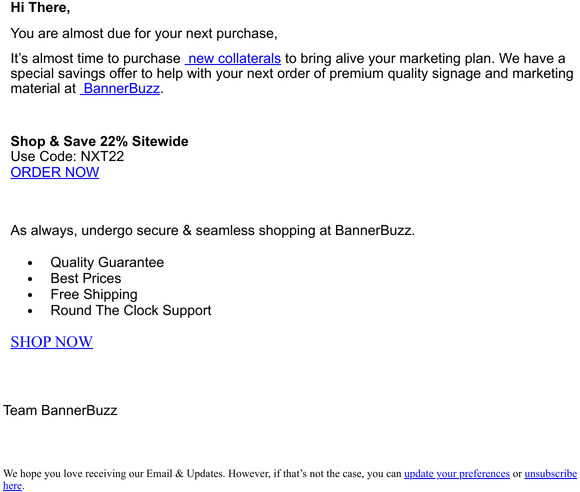Click the 'Hi There,' greeting text
The width and height of the screenshot is (580, 492).
pyautogui.click(x=40, y=7)
